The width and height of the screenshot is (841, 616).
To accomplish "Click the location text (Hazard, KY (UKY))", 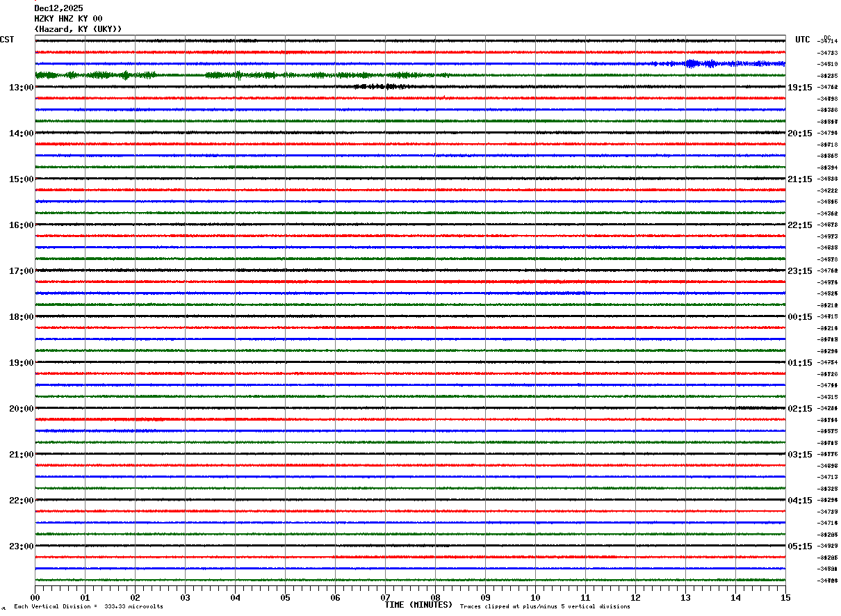I will click(x=78, y=29).
